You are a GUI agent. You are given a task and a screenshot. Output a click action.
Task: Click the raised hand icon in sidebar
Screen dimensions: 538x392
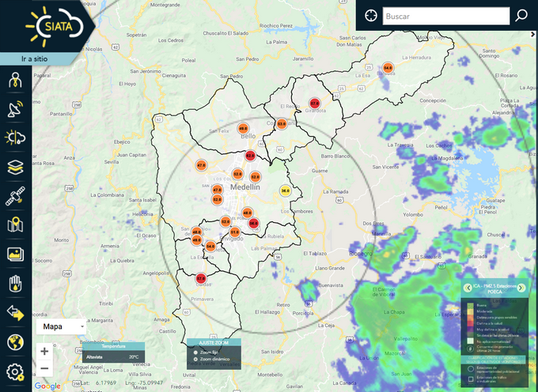[15, 284]
